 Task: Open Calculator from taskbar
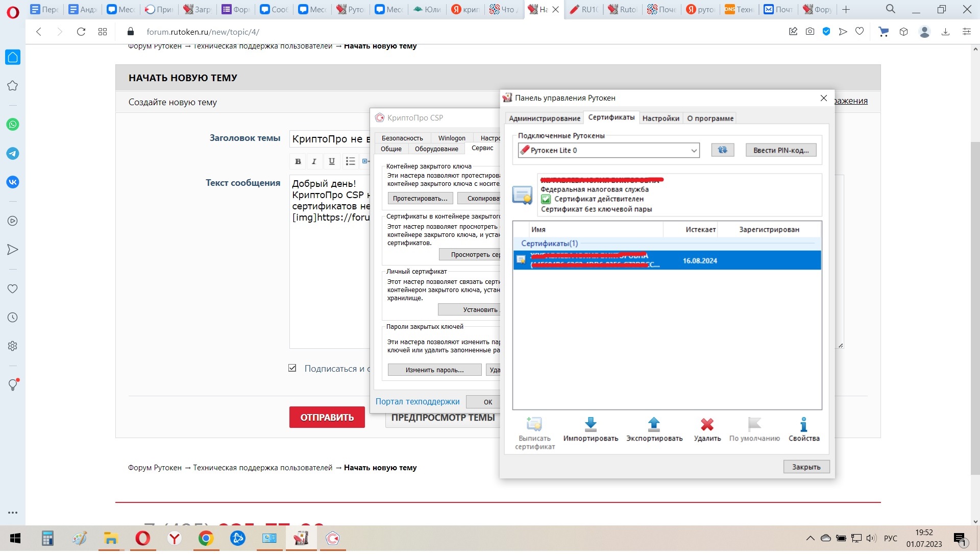[x=47, y=538]
